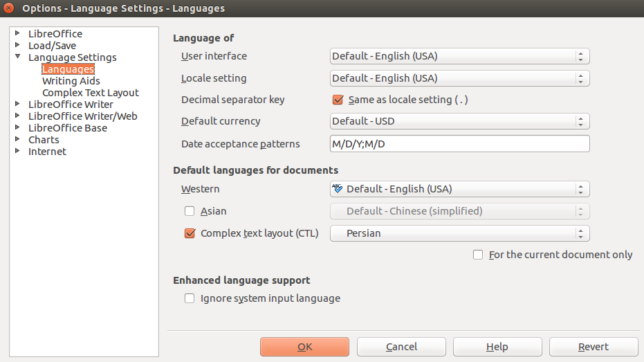Select Complex Text Layout tree item

click(91, 93)
